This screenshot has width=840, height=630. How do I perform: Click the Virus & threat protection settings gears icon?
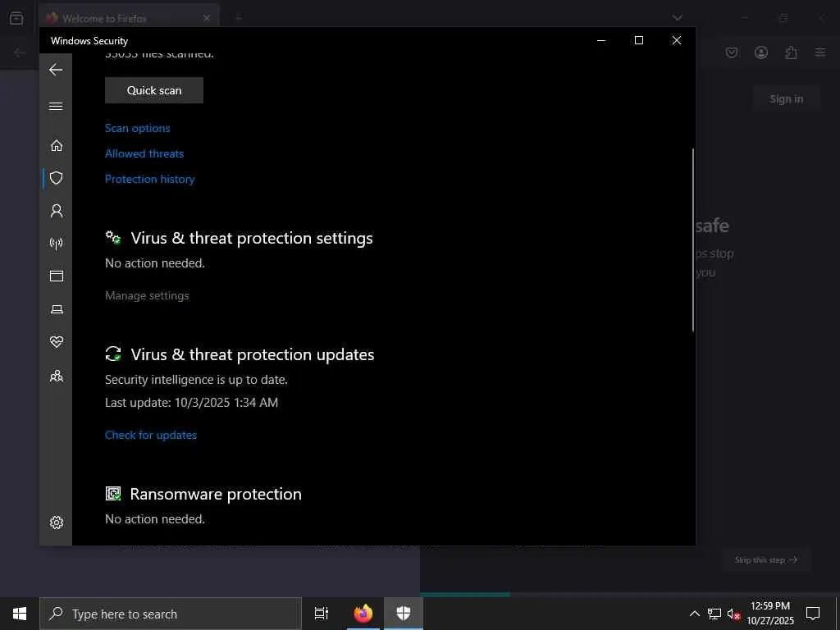(113, 237)
